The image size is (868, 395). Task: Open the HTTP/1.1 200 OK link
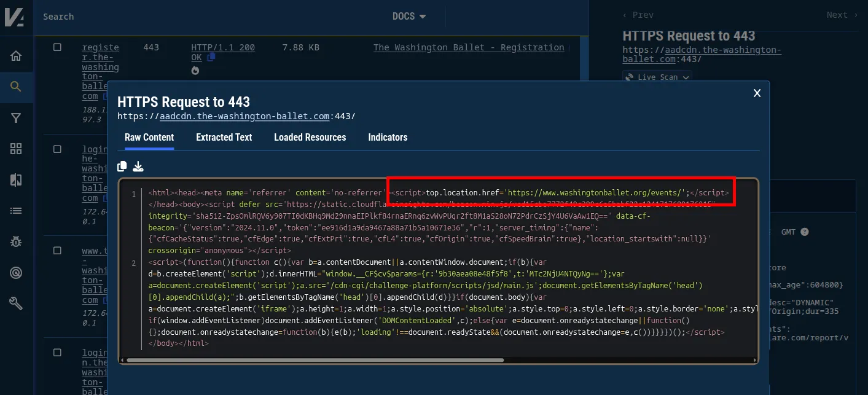(222, 52)
